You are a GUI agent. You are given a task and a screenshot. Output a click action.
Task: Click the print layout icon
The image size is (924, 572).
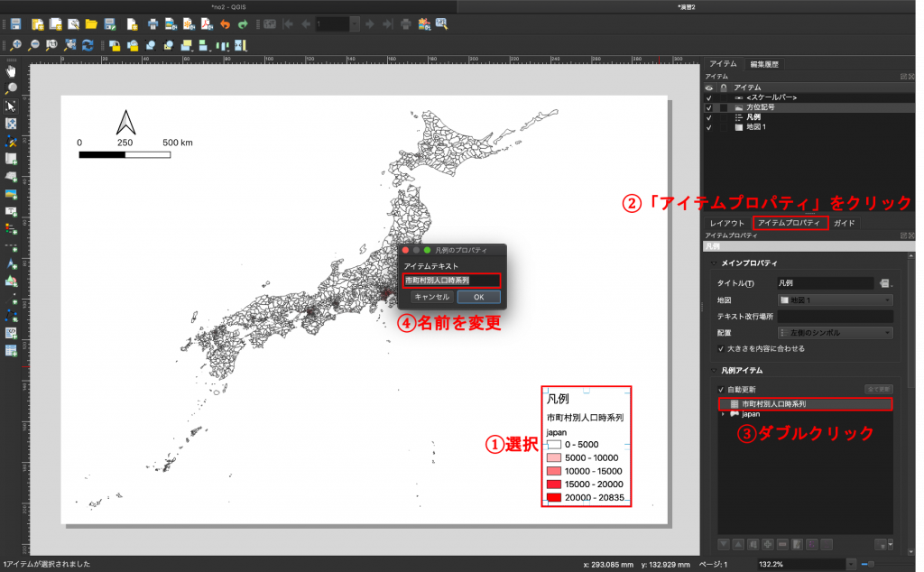click(152, 24)
